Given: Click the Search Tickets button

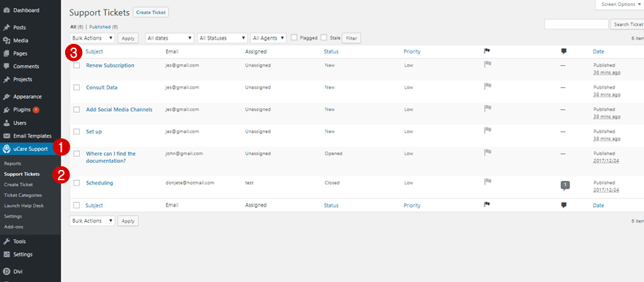Looking at the screenshot, I should point(627,25).
